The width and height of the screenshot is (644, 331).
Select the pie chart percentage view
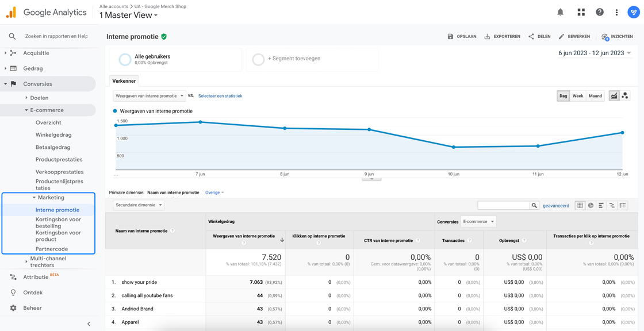tap(591, 205)
